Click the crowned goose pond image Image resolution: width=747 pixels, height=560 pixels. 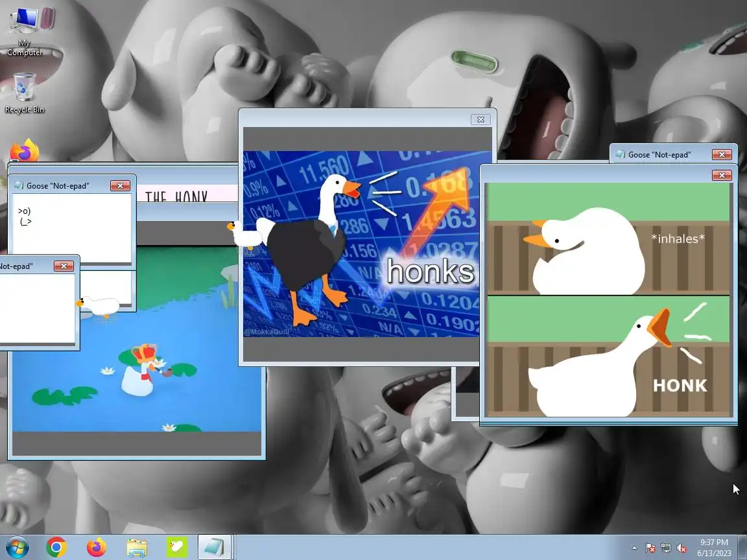point(137,338)
